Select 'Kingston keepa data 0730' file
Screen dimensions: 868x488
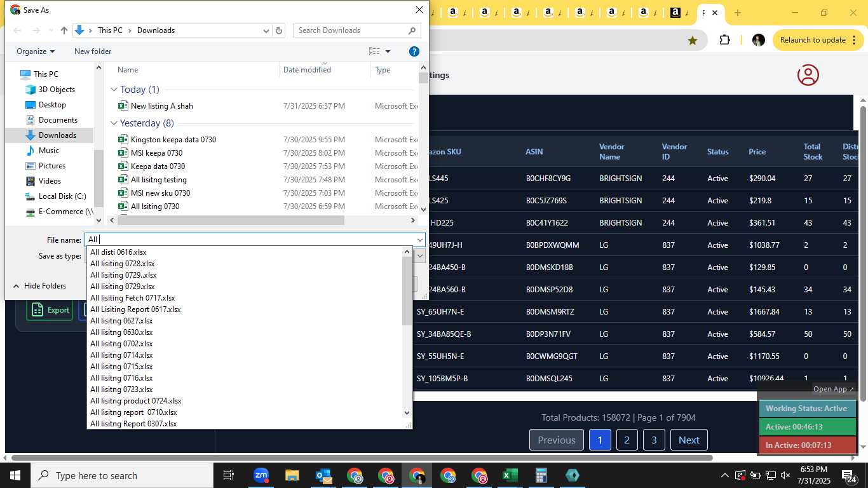(173, 140)
